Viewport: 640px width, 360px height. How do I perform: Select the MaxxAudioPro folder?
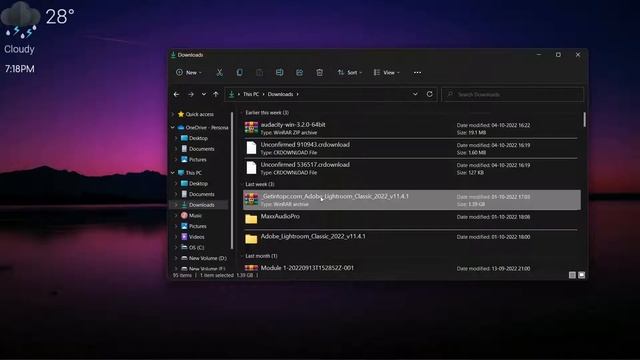[411, 220]
